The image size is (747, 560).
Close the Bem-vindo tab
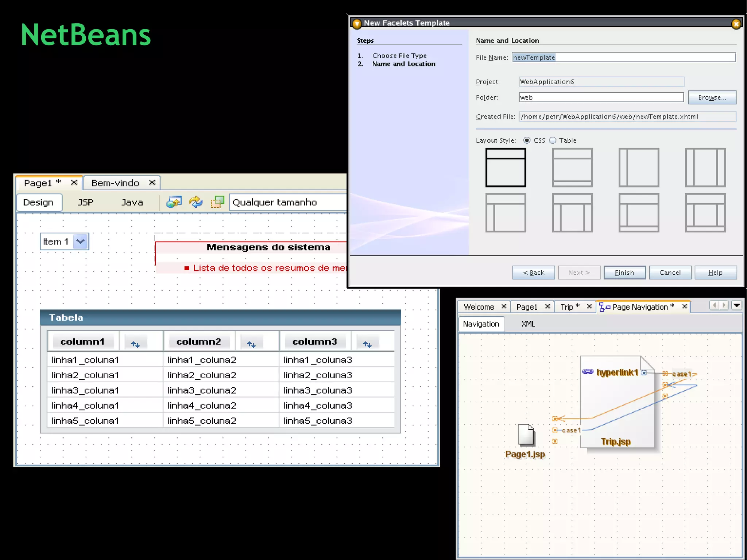(152, 182)
